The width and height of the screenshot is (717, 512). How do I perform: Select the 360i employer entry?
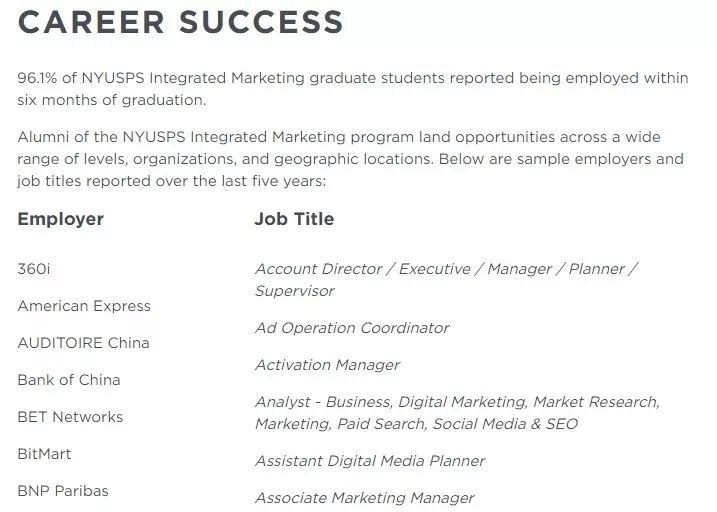tap(34, 269)
